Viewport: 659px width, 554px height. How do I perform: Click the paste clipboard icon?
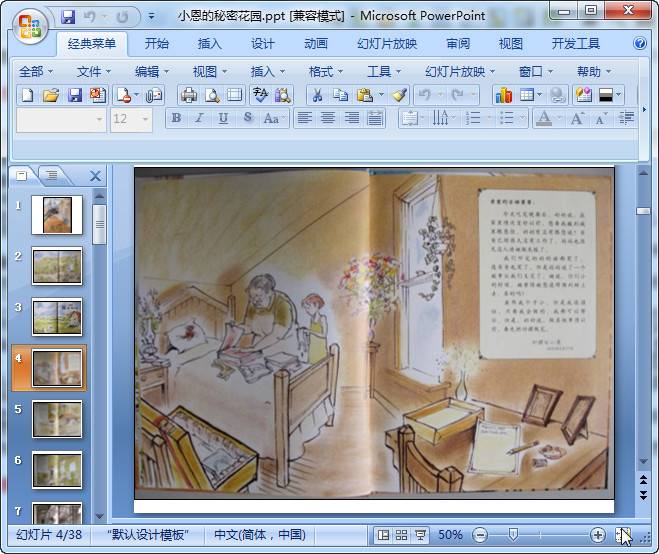point(364,95)
